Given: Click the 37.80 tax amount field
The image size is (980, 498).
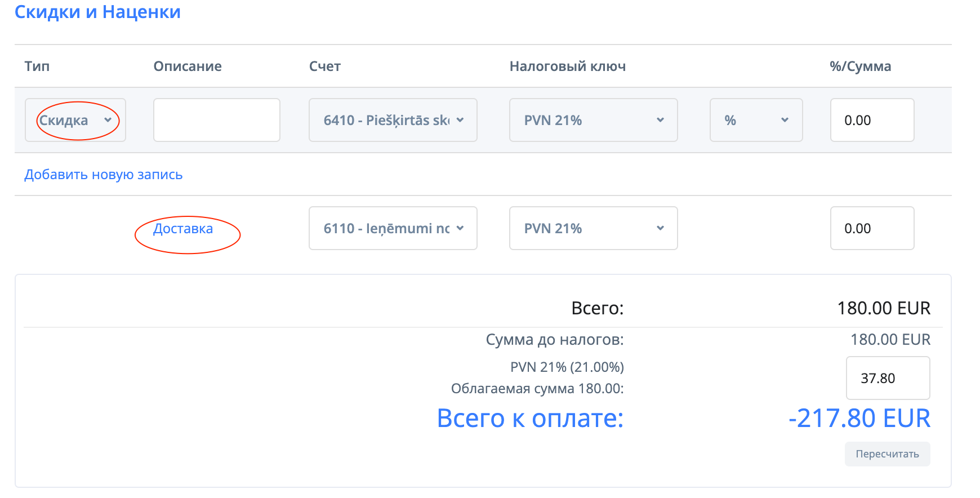Looking at the screenshot, I should [887, 378].
